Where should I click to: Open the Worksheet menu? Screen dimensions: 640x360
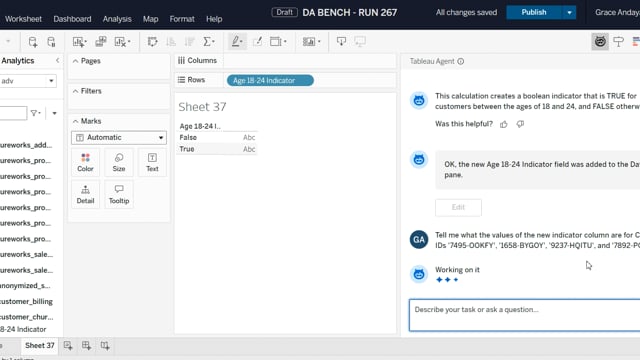[23, 19]
